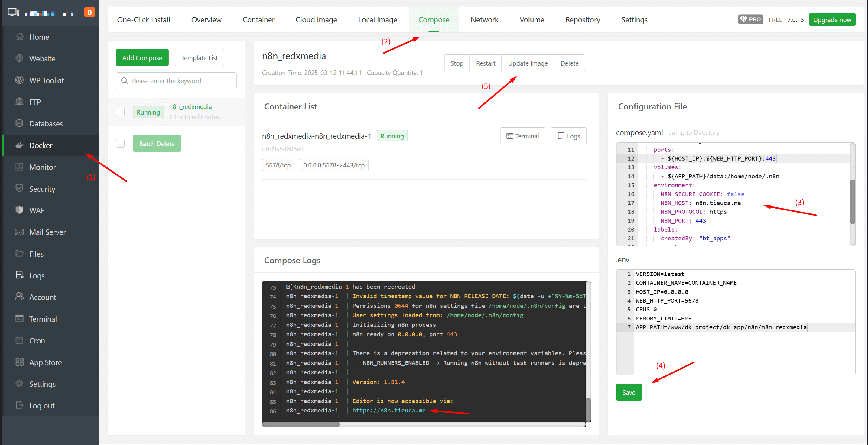Open the container Terminal button
Screen dimensions: 868x445
pos(523,136)
